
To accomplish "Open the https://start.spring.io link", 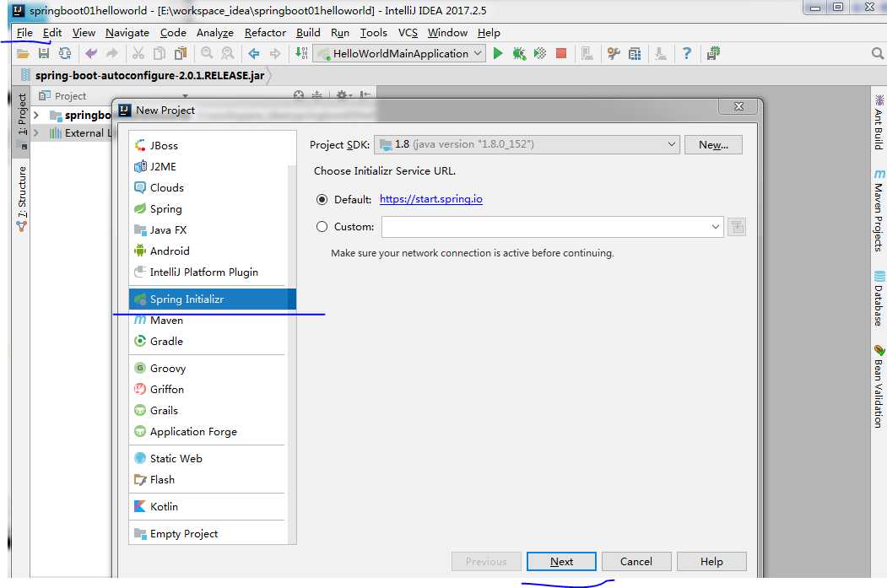I will (x=431, y=199).
